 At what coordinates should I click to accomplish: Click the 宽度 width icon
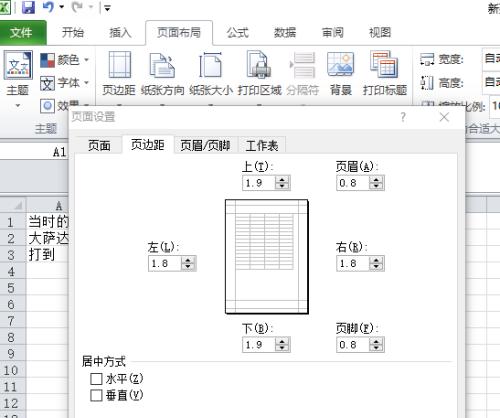[427, 59]
